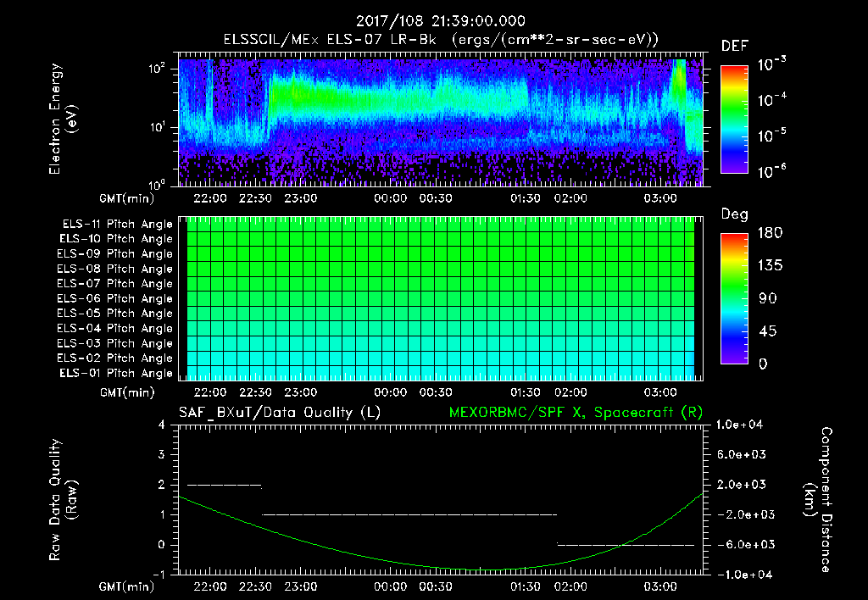The width and height of the screenshot is (868, 600).
Task: Click the green 'MEXORBMC/SPF X, Spacecraft (R)' title
Action: tap(576, 413)
